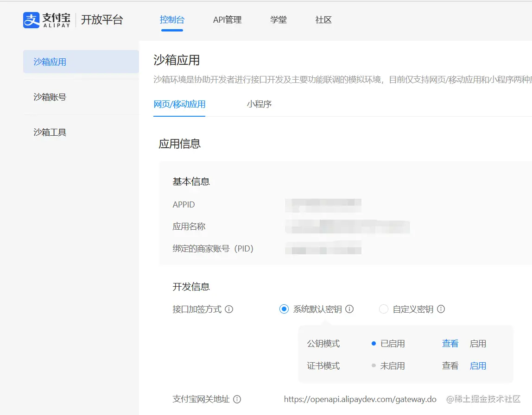Click the Alipay logo icon
Viewport: 532px width, 415px height.
tap(31, 20)
